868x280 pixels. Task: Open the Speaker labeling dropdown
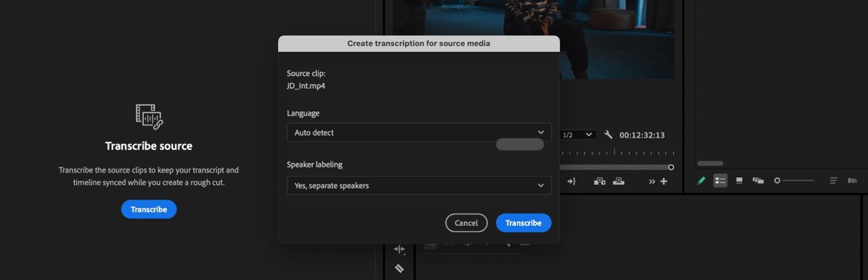419,186
